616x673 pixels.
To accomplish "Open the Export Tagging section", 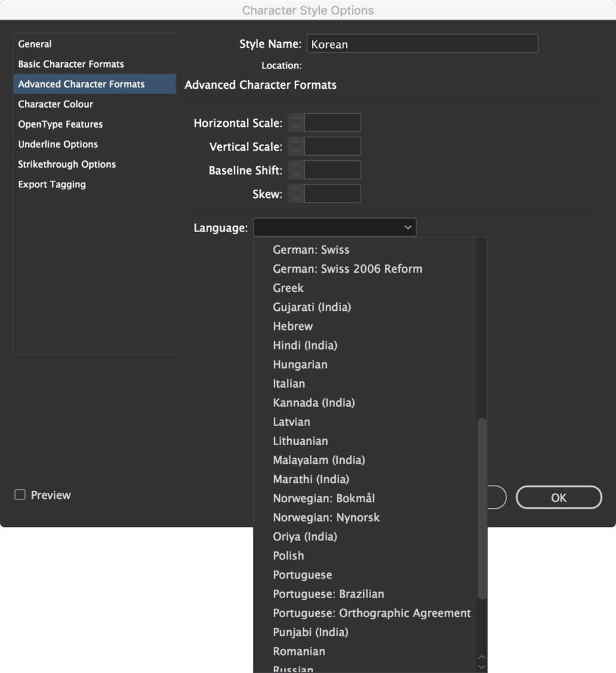I will [95, 184].
